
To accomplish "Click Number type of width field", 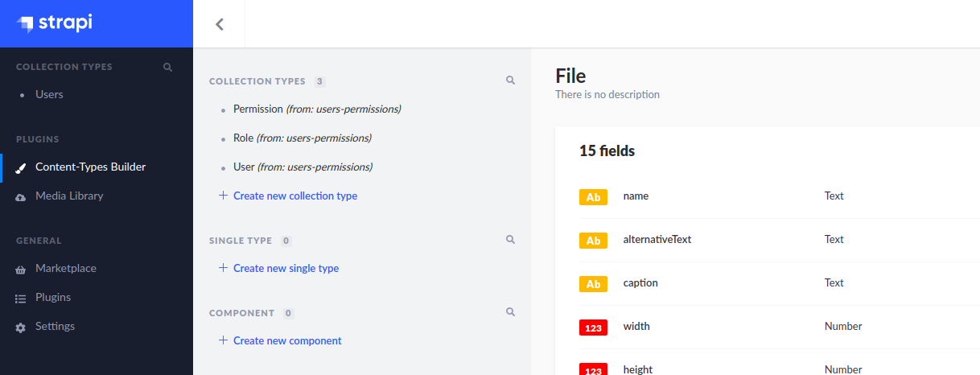I will (x=843, y=326).
